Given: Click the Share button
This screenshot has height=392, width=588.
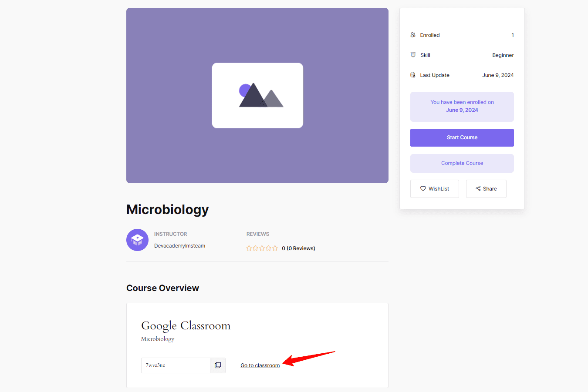Looking at the screenshot, I should [486, 188].
